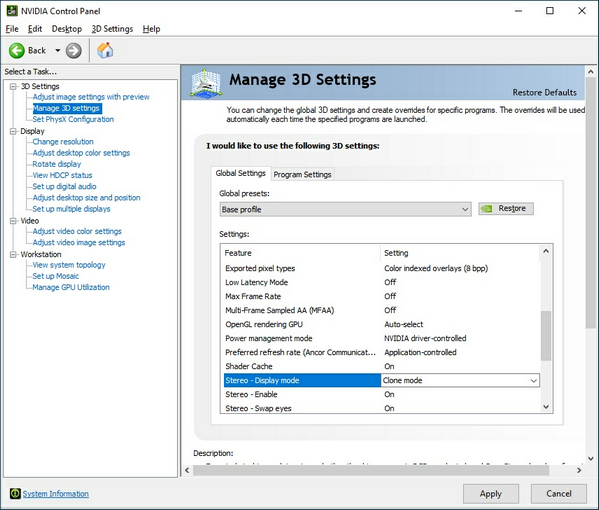This screenshot has height=510, width=599.
Task: Open Back history dropdown arrow
Action: tap(58, 50)
